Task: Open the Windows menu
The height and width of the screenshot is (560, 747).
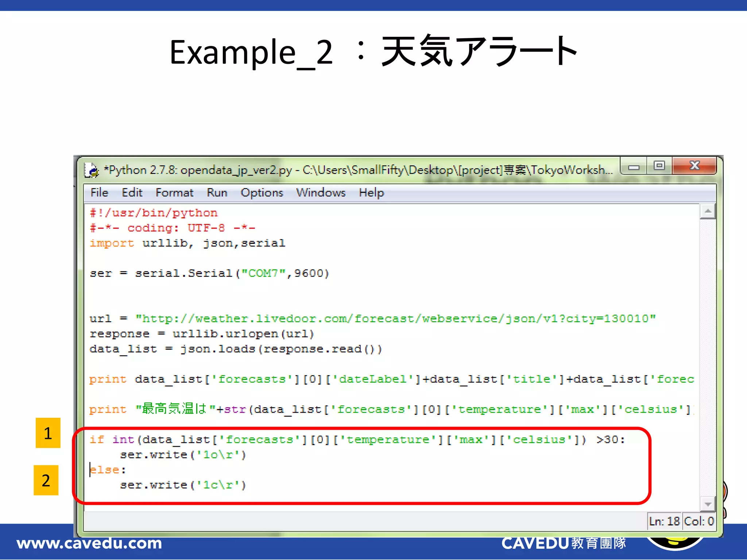Action: pos(321,192)
